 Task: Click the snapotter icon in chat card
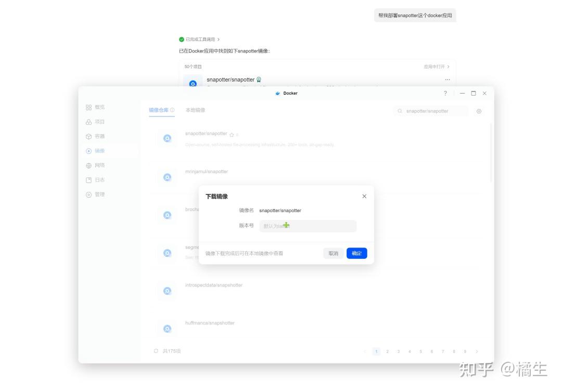[193, 83]
